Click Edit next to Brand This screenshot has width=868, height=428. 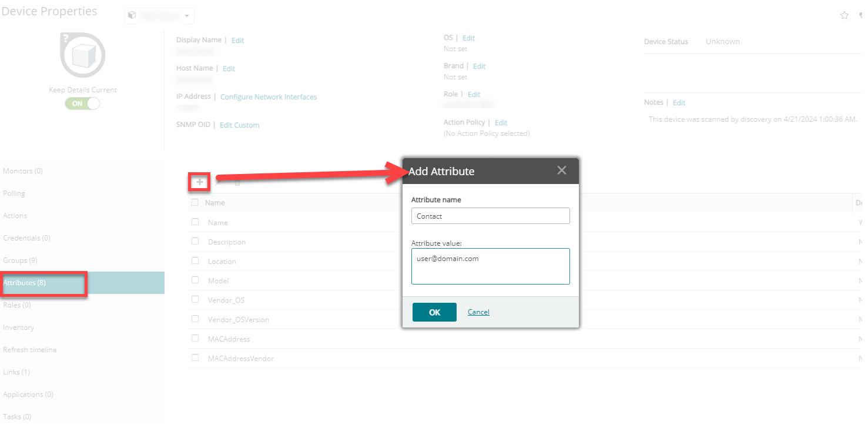(479, 66)
